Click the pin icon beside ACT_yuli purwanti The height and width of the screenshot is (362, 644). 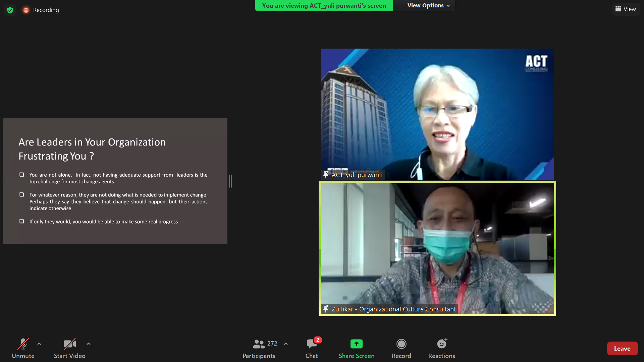coord(326,174)
